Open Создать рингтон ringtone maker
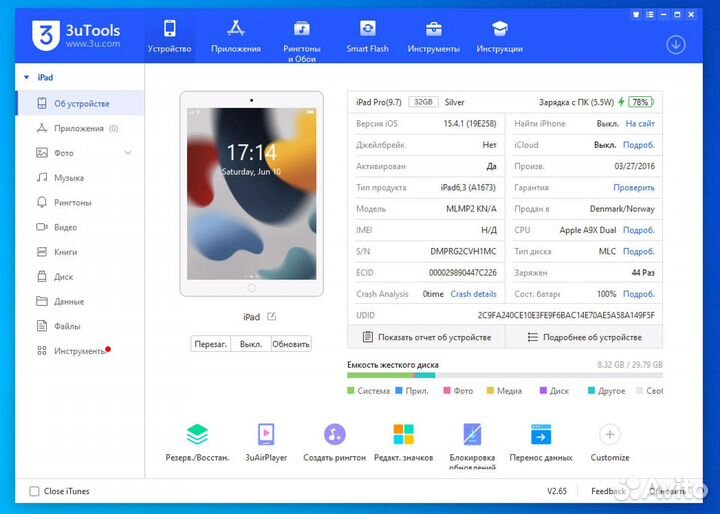720x514 pixels. [x=334, y=435]
